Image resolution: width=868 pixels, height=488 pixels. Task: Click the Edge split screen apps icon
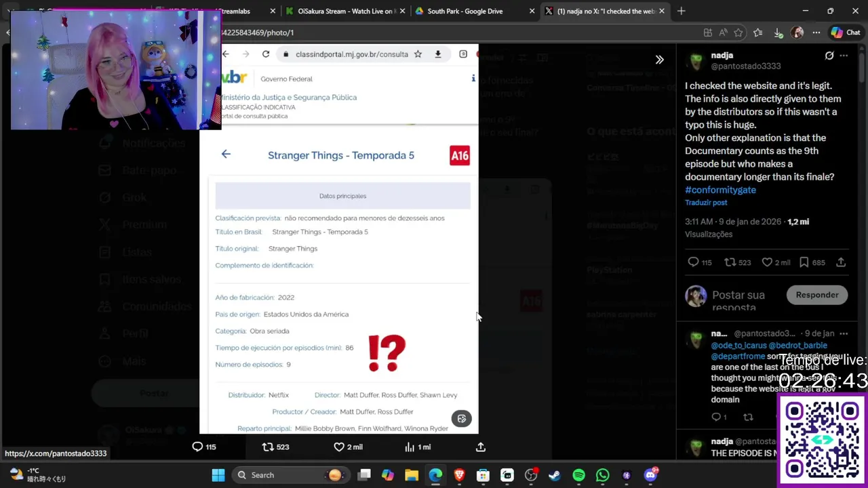pyautogui.click(x=708, y=33)
